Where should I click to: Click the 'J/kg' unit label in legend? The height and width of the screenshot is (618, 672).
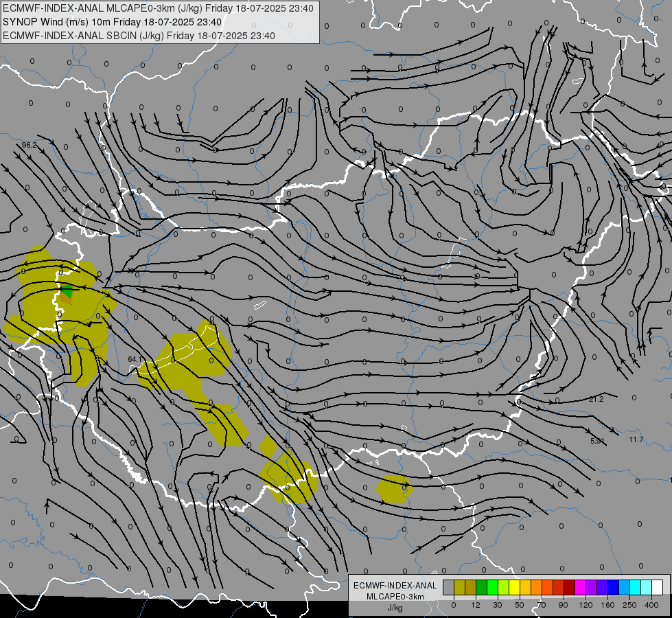point(395,608)
